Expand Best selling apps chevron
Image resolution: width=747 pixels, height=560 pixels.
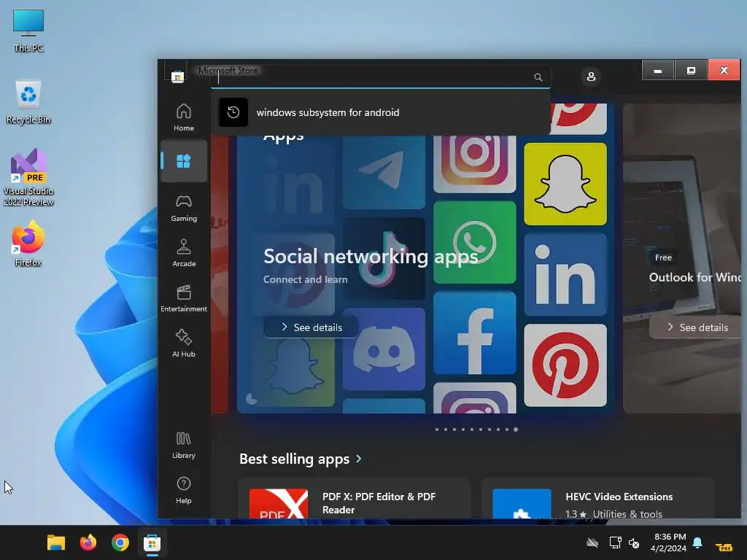click(x=359, y=459)
